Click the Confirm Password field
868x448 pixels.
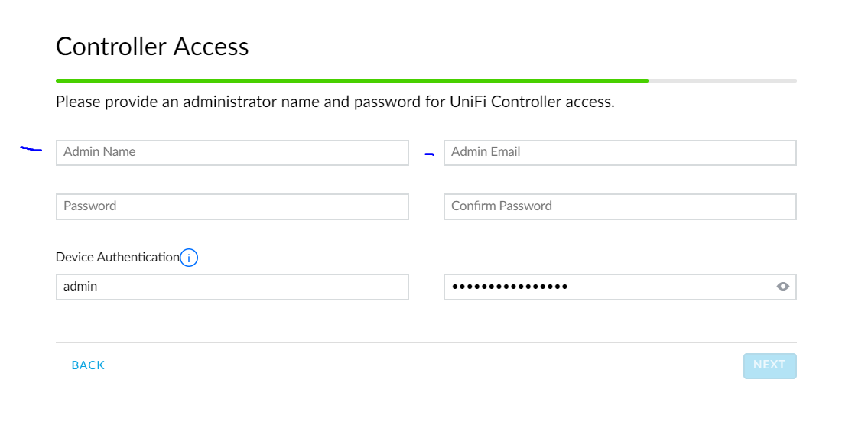(619, 206)
